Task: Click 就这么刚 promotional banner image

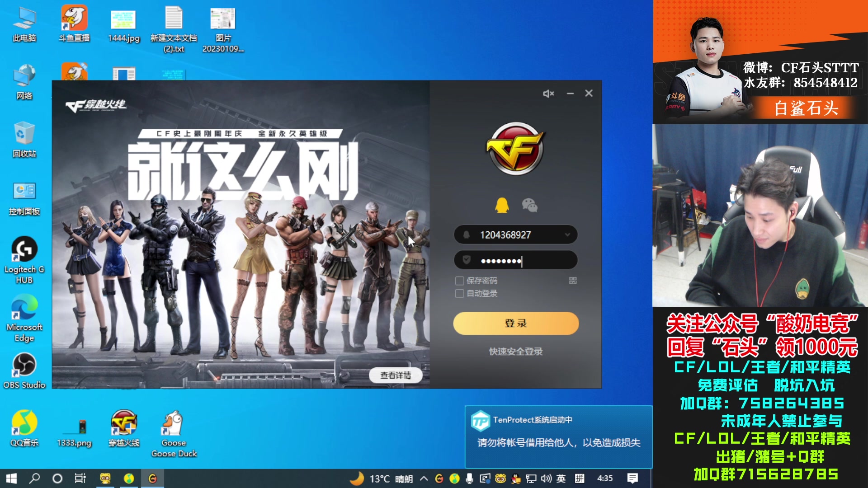Action: tap(241, 235)
